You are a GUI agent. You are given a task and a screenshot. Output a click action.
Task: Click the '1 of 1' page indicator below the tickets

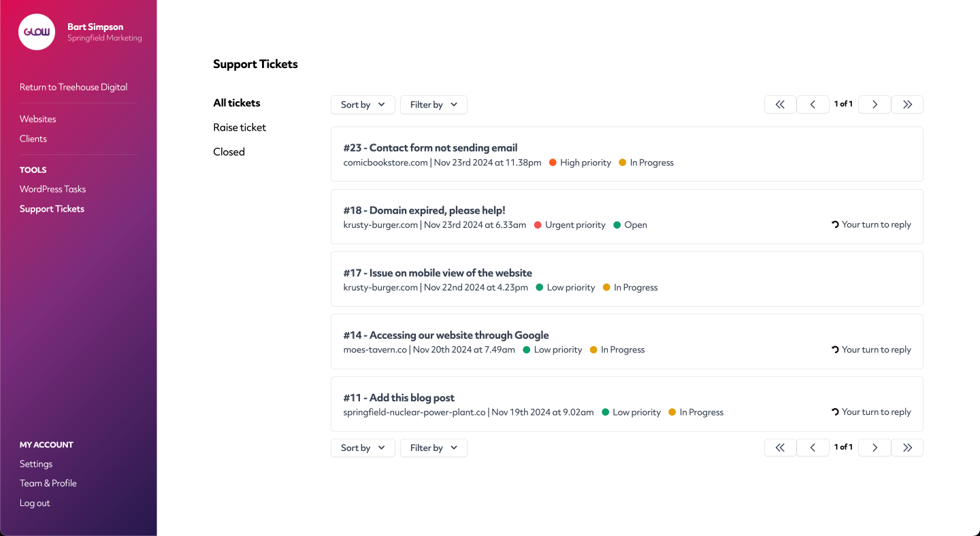843,447
